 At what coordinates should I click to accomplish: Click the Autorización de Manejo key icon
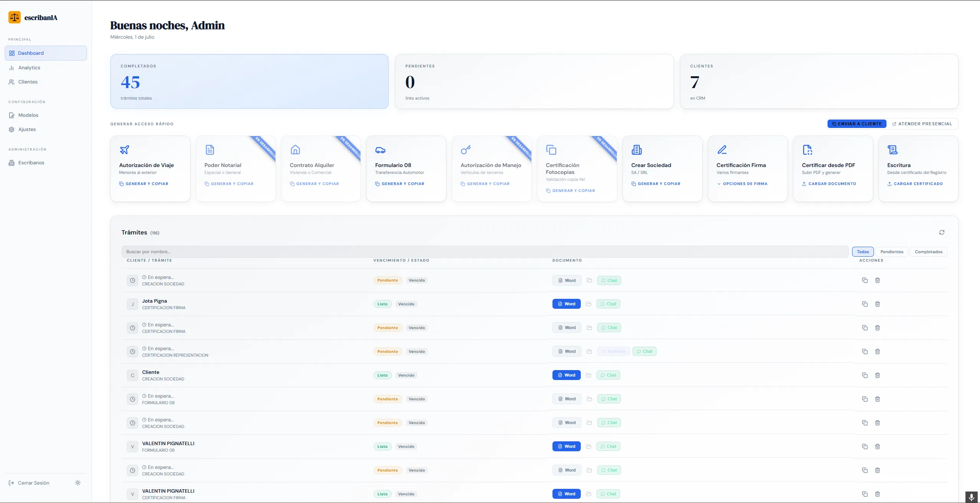(x=465, y=149)
